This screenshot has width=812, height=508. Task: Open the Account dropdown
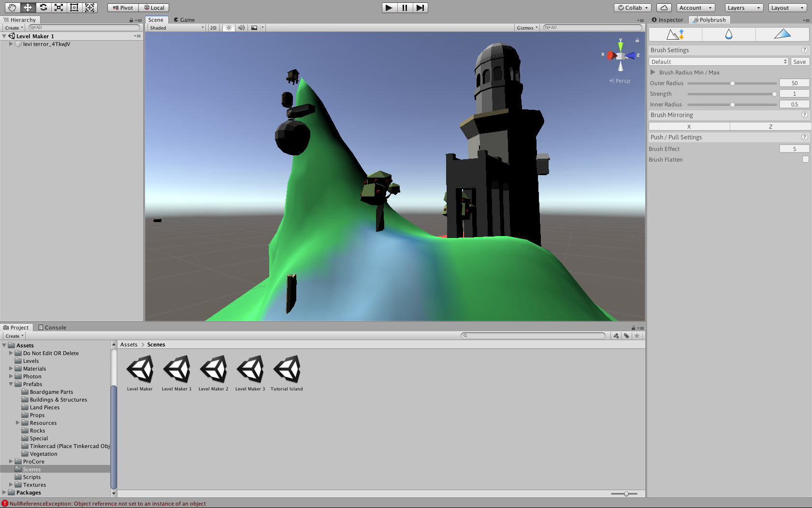coord(696,8)
